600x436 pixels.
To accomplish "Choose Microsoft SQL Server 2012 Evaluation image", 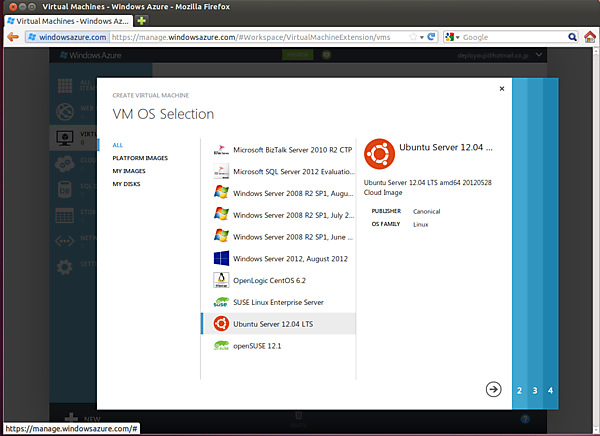I will [x=289, y=172].
